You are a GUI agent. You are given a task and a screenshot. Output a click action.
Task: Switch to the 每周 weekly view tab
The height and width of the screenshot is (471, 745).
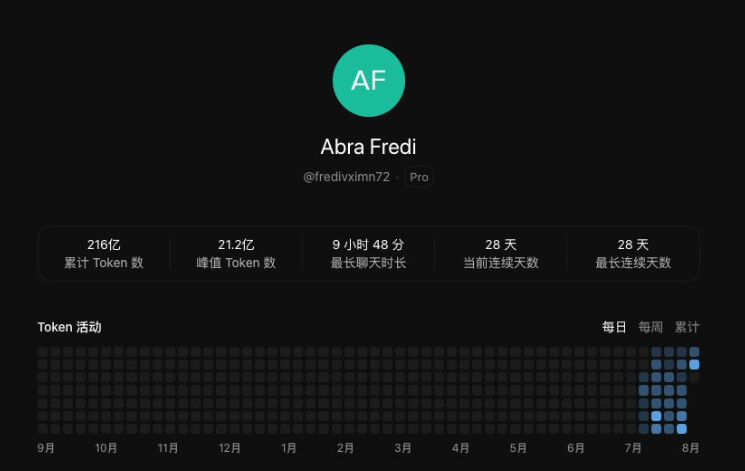click(x=650, y=327)
